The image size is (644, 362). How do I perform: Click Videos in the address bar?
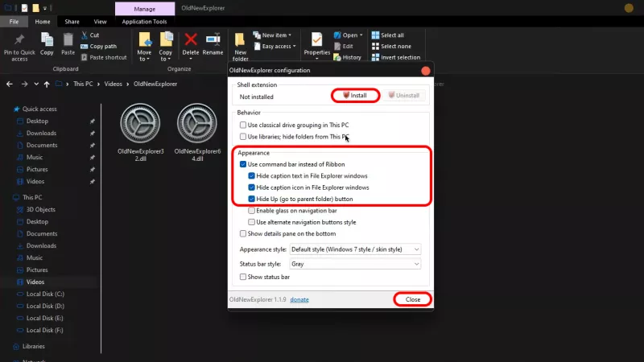pos(113,84)
